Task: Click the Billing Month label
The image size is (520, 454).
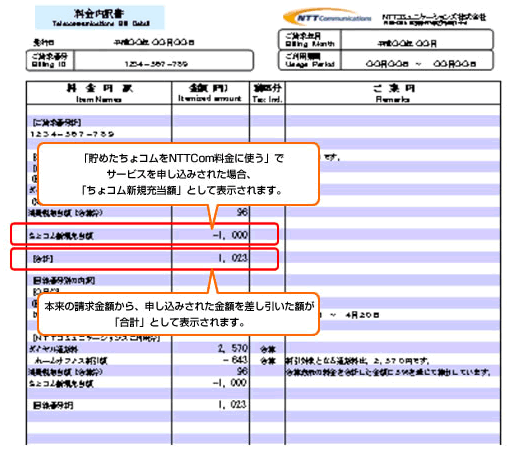Action: coord(310,40)
